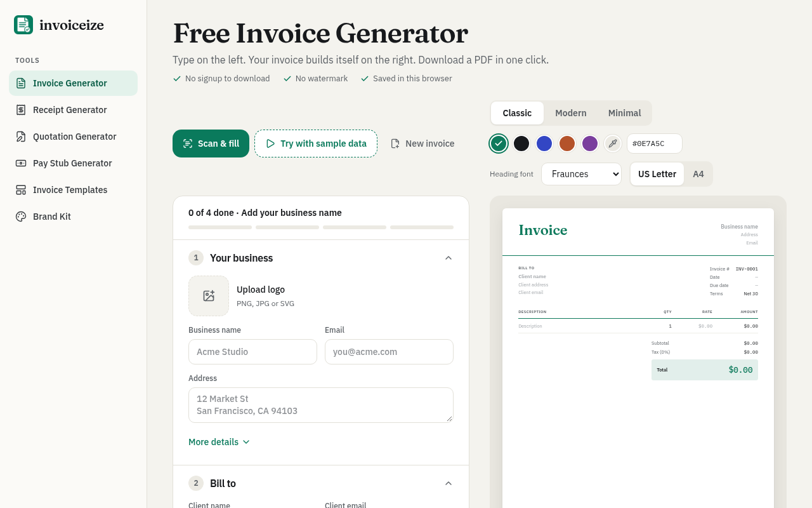
Task: Open Invoice Templates page
Action: click(x=73, y=190)
